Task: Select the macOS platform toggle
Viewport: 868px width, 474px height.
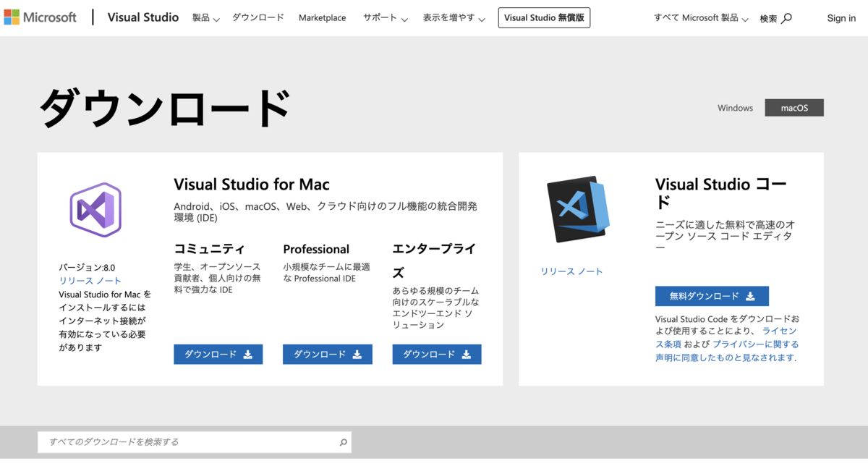Action: (793, 107)
